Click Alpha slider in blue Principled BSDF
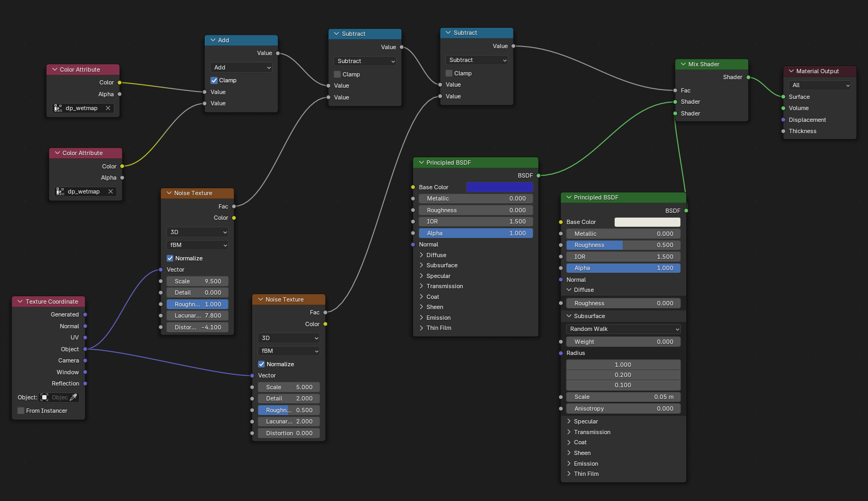Screen dimensions: 868x501 (476, 233)
